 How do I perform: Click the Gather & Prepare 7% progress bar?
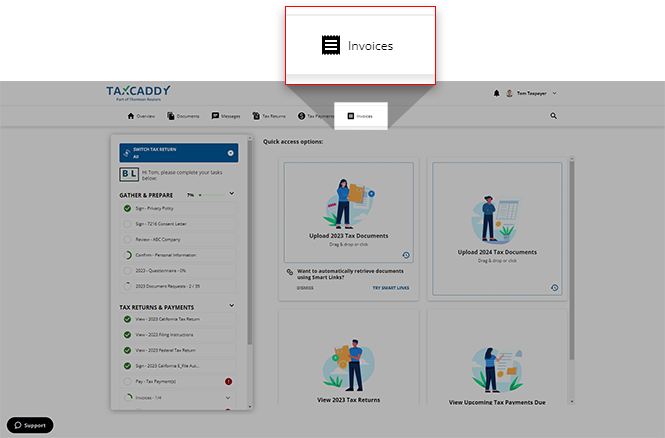pyautogui.click(x=212, y=195)
